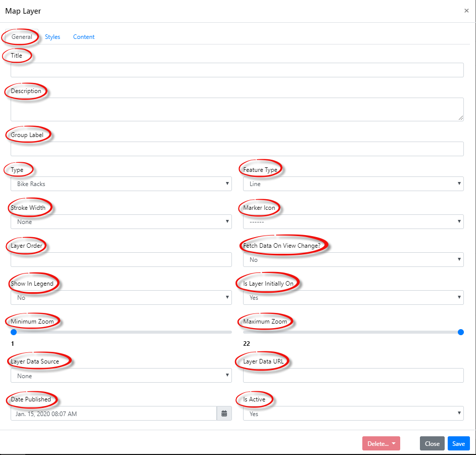This screenshot has height=455, width=476.
Task: Open the Is Layer Initially On dropdown
Action: pyautogui.click(x=353, y=298)
